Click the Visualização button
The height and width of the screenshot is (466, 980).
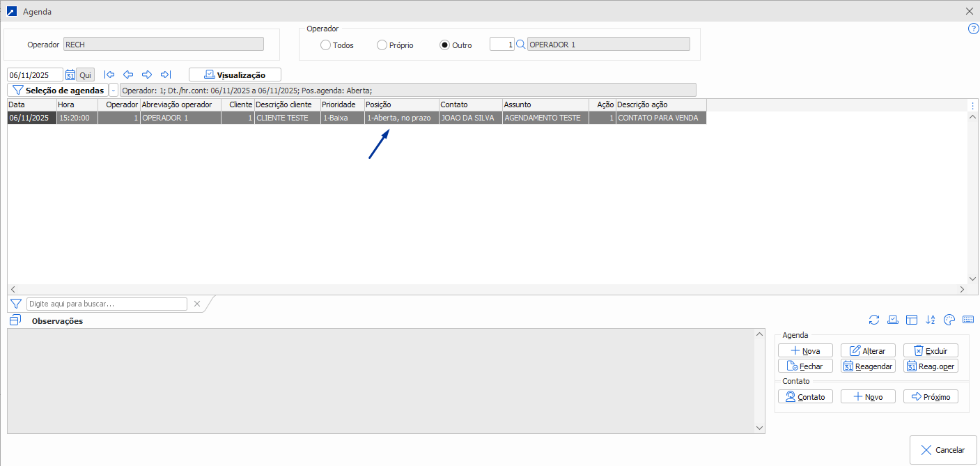pyautogui.click(x=235, y=75)
